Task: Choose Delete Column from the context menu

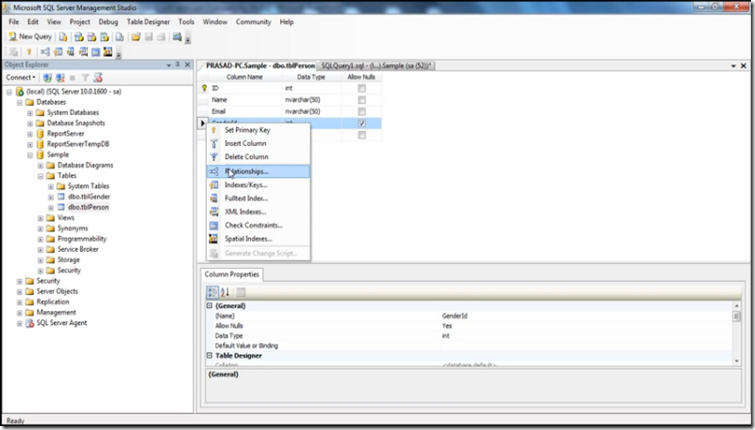Action: [259, 157]
